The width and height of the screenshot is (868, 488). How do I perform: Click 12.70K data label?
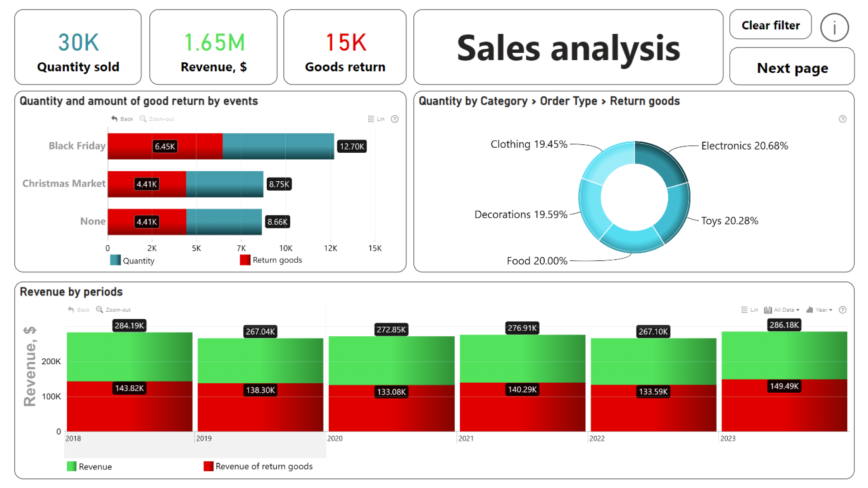(x=352, y=146)
